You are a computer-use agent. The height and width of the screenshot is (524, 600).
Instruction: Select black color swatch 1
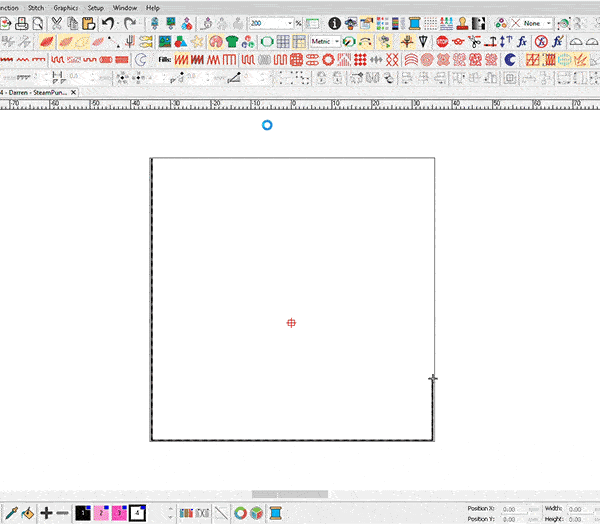click(83, 513)
